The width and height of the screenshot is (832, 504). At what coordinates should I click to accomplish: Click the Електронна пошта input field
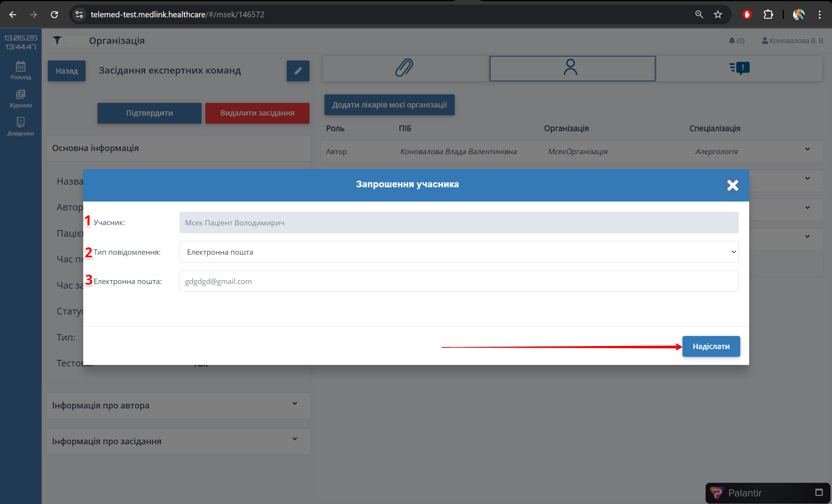pyautogui.click(x=459, y=281)
